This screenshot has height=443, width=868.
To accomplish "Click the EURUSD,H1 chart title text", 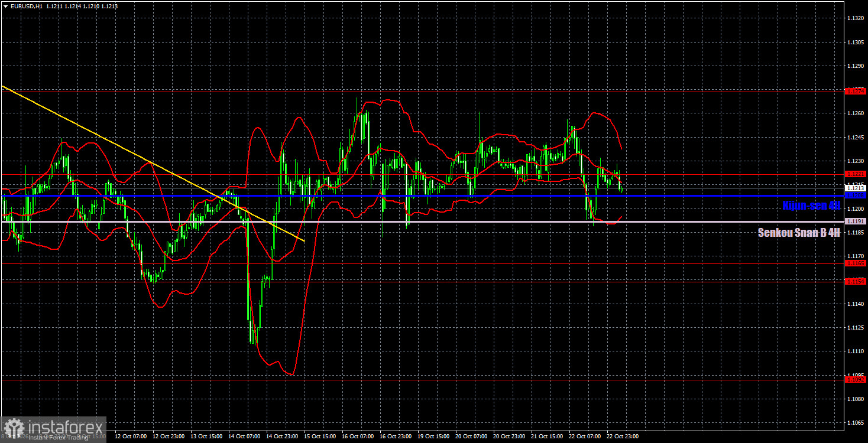I will [25, 5].
